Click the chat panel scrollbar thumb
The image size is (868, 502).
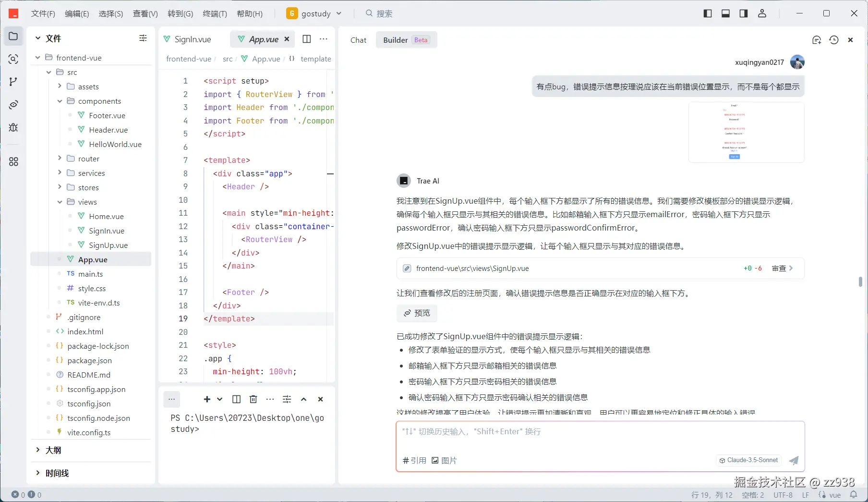click(860, 282)
